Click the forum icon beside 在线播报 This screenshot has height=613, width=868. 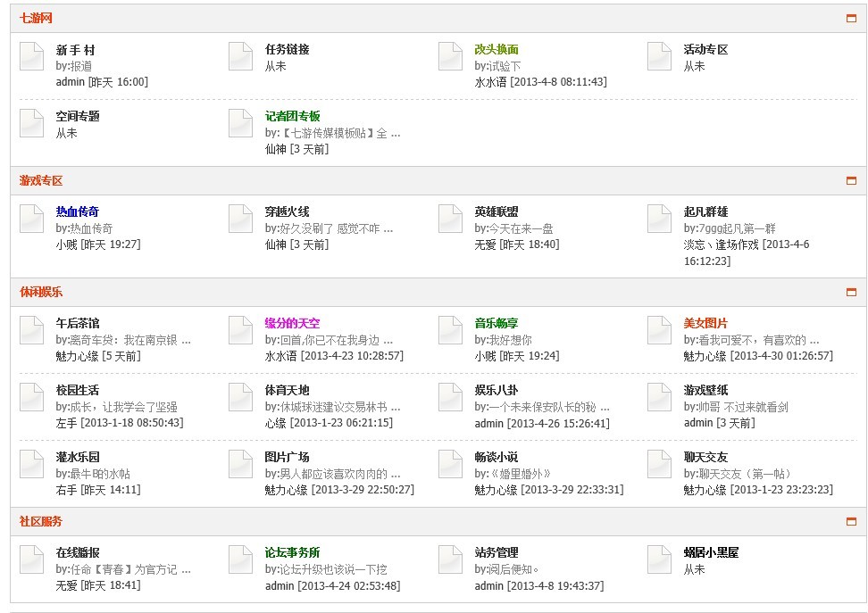point(31,559)
